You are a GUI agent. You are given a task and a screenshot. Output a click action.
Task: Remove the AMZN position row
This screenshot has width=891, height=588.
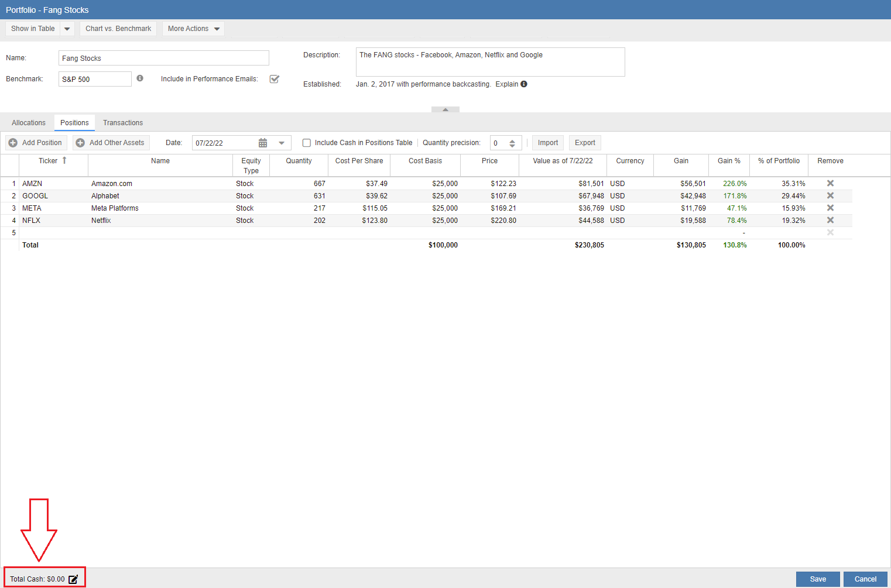pyautogui.click(x=830, y=183)
